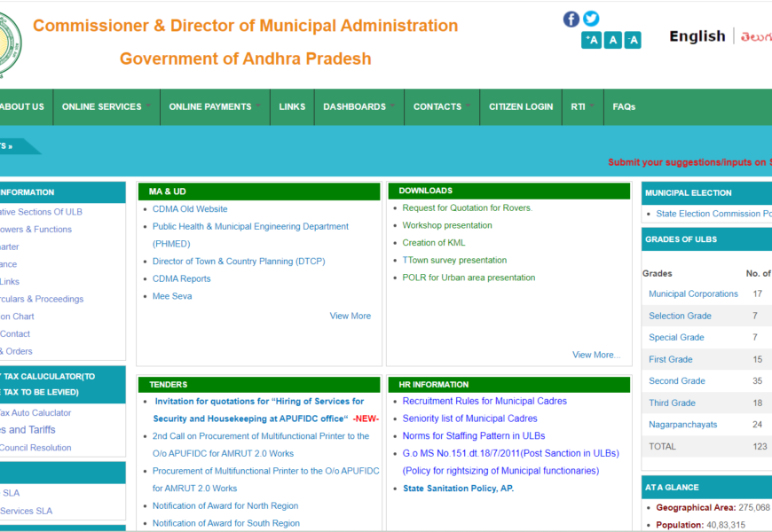Switch site language to Telugu

(754, 36)
